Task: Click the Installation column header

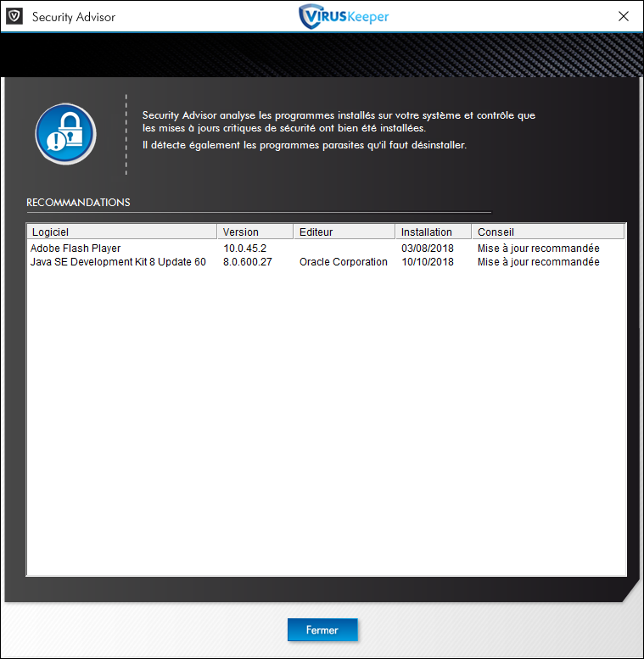Action: pyautogui.click(x=432, y=232)
